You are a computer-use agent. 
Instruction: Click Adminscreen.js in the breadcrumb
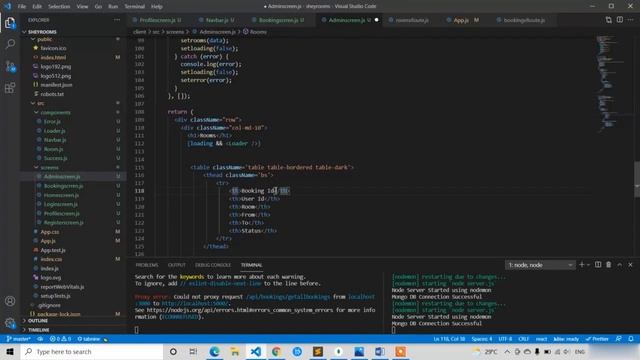tap(217, 32)
